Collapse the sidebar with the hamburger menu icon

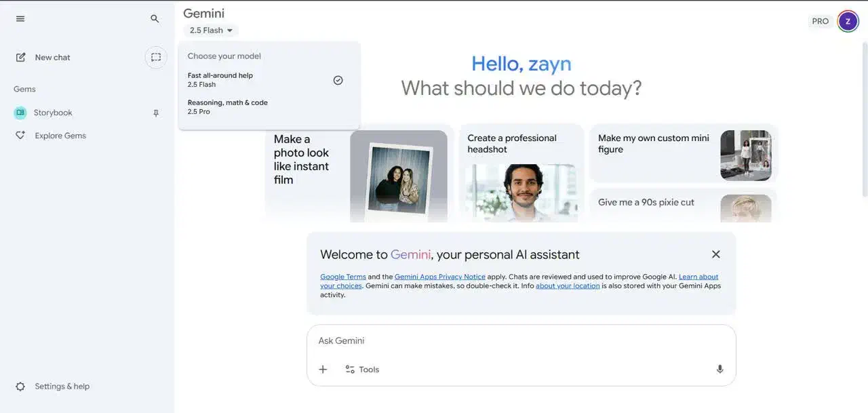tap(20, 19)
